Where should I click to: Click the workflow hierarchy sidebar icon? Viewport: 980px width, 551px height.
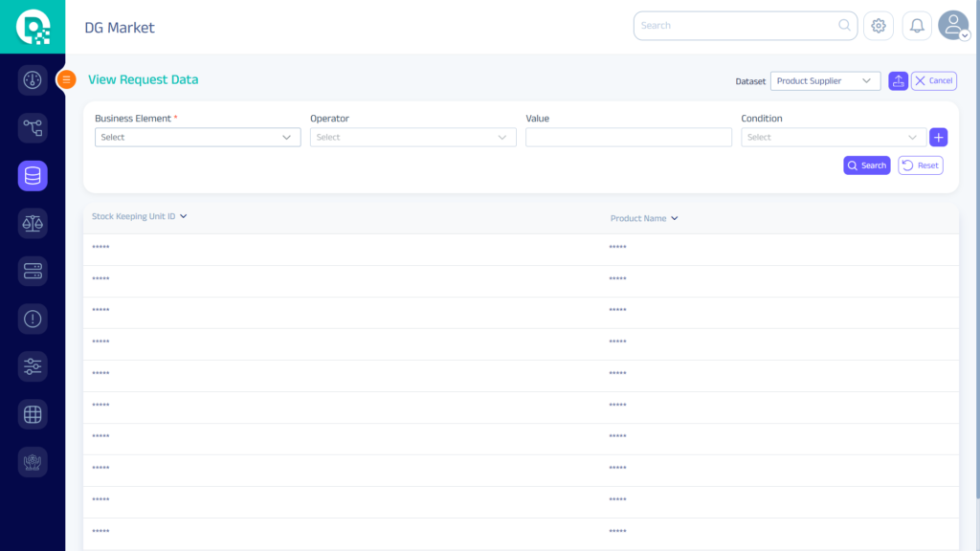pyautogui.click(x=33, y=127)
